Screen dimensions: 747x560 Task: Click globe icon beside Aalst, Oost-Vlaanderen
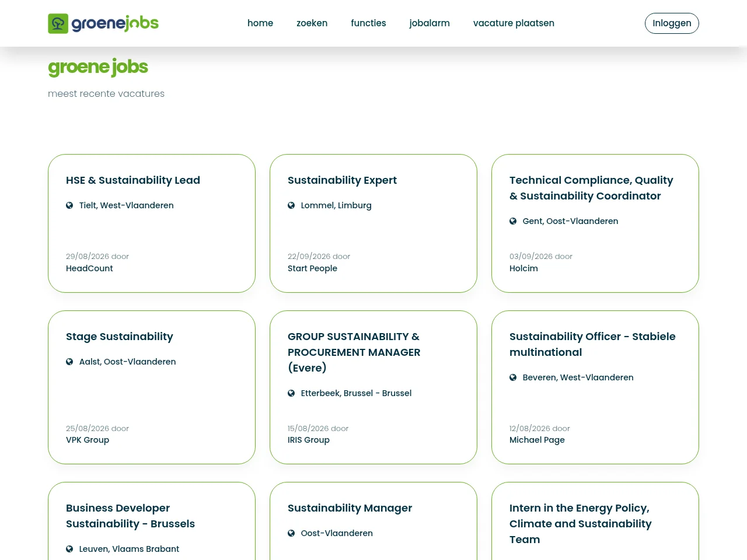(69, 362)
